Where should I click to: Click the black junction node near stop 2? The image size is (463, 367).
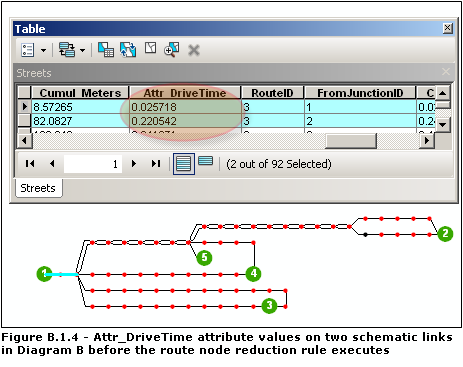coord(365,235)
